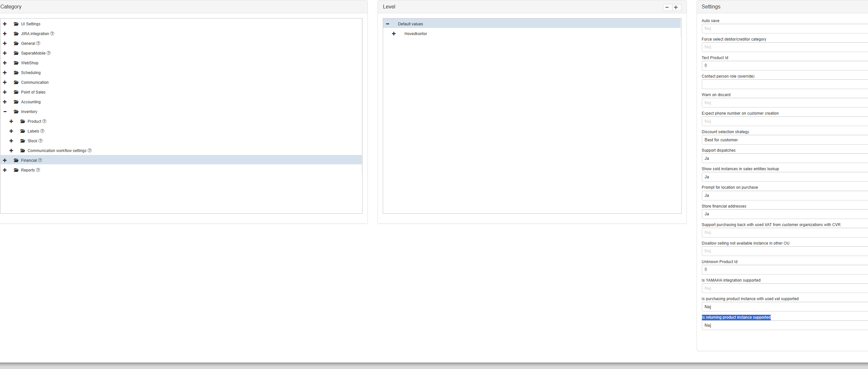Collapse the Inventory category node

coord(5,112)
